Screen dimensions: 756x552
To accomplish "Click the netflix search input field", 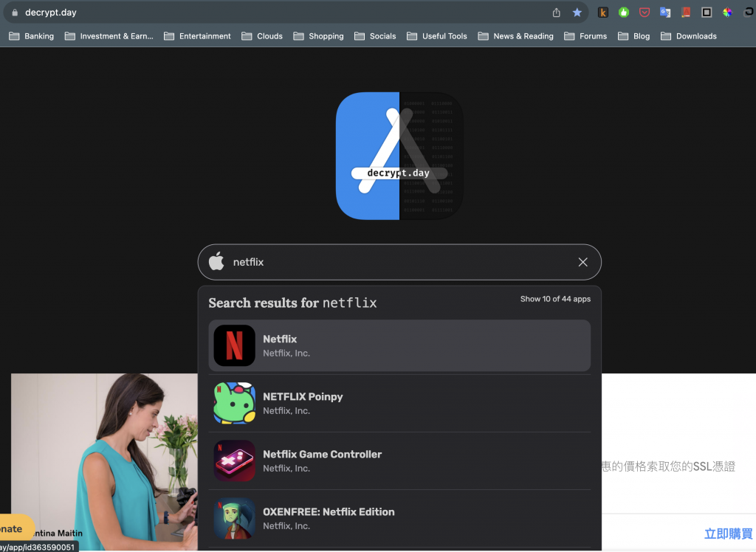I will tap(399, 262).
